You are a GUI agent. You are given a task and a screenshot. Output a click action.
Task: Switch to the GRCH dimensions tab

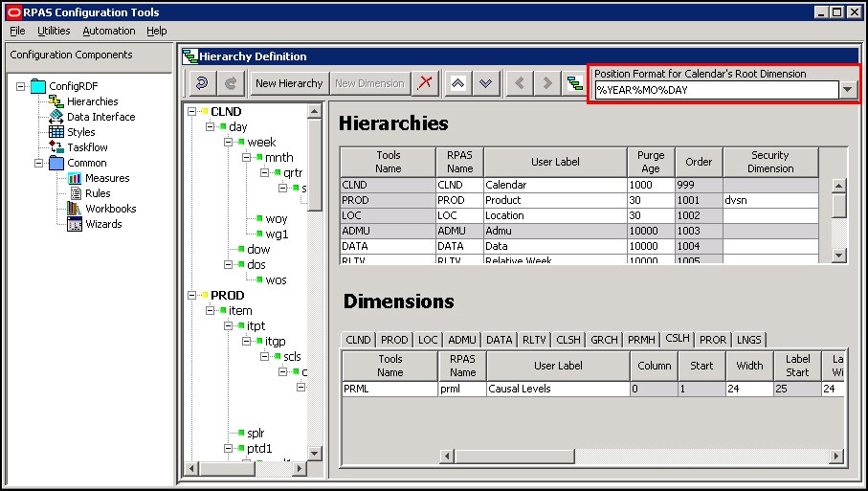click(x=604, y=340)
